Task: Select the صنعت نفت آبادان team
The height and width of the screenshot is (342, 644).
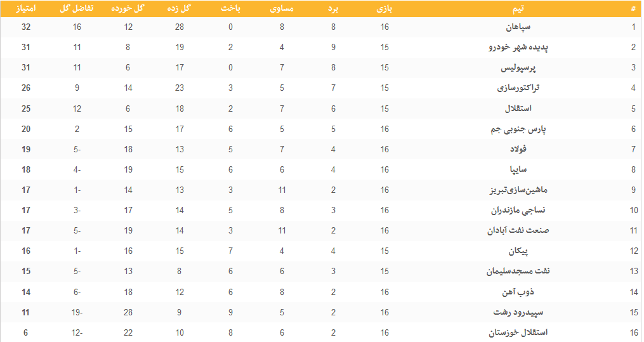Action: tap(518, 230)
